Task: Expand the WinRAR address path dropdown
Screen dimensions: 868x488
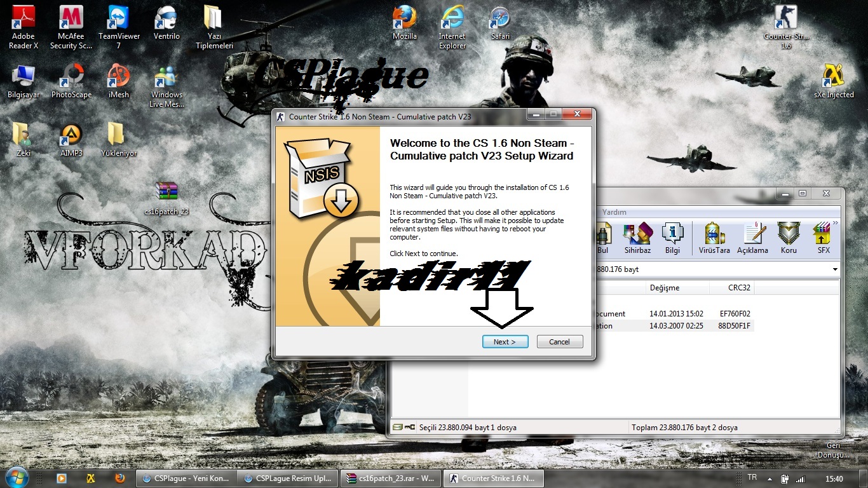Action: click(834, 269)
